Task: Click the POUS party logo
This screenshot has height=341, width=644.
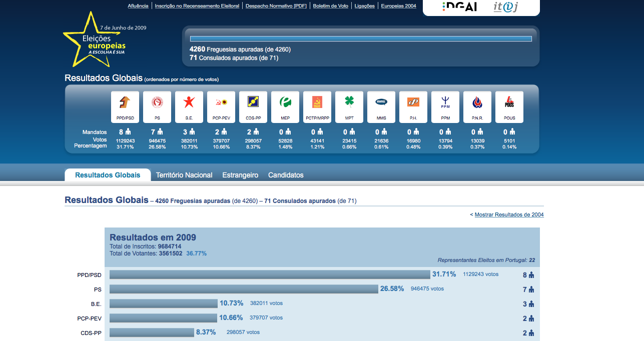Action: (509, 102)
